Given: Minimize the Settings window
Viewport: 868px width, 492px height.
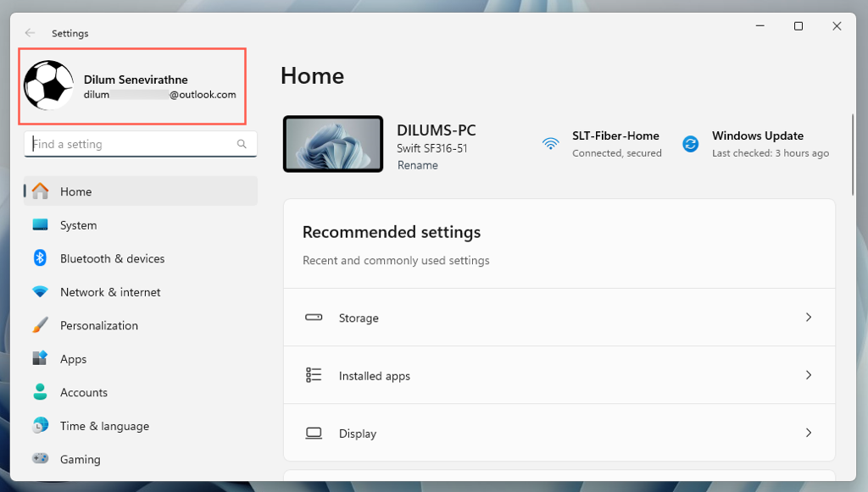Looking at the screenshot, I should (x=760, y=26).
